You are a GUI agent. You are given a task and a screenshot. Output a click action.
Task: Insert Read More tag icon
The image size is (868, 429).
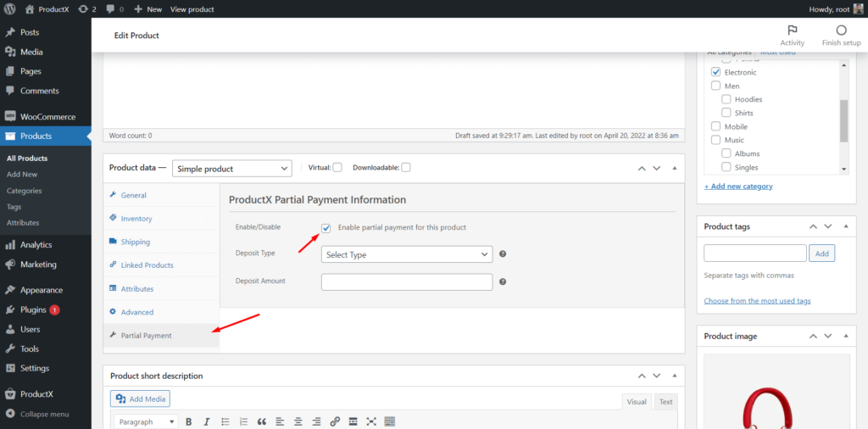(353, 422)
